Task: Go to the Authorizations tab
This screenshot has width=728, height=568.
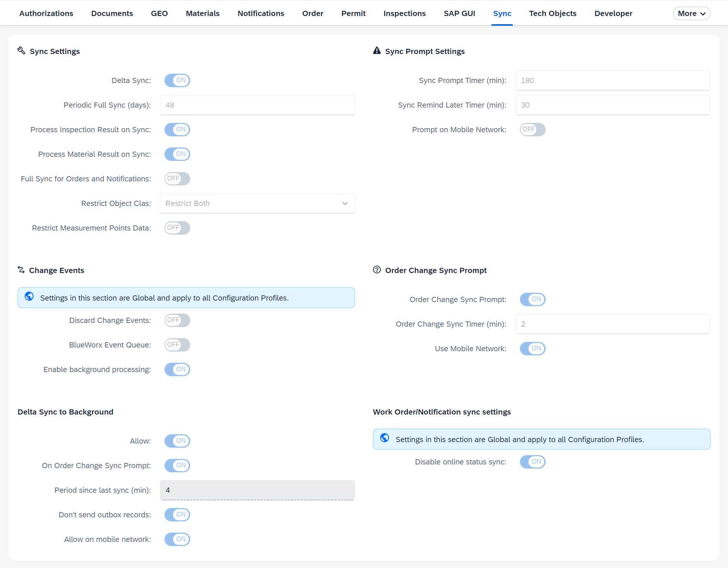Action: point(46,13)
